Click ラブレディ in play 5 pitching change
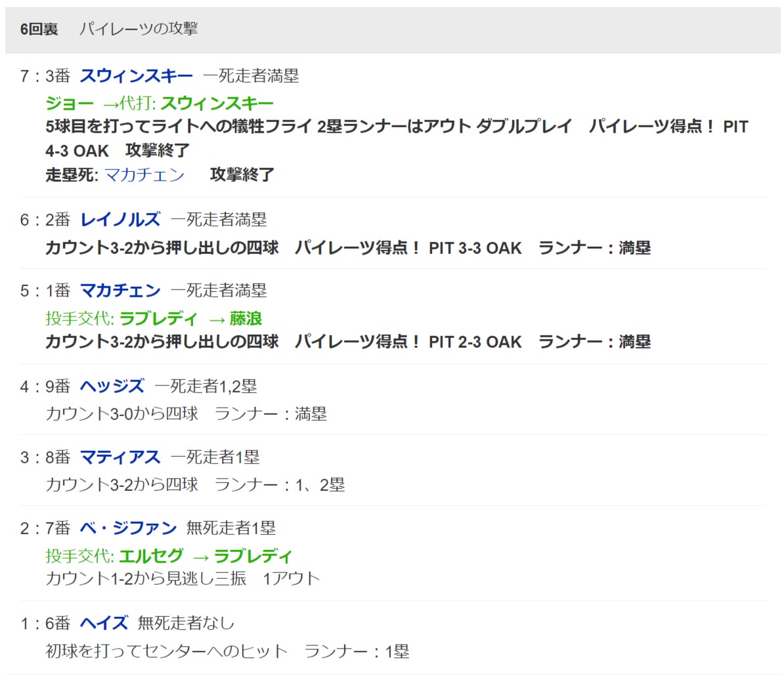This screenshot has height=678, width=784. 158,318
